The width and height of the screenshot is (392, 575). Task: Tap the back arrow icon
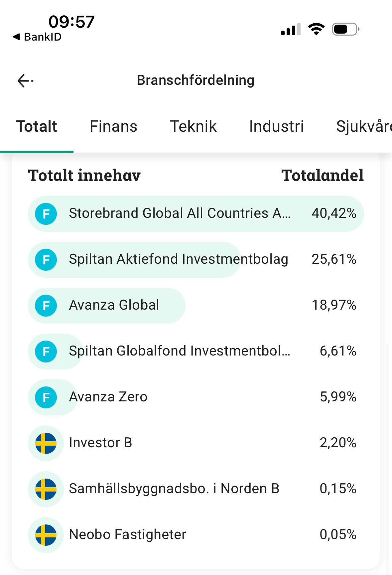point(25,81)
